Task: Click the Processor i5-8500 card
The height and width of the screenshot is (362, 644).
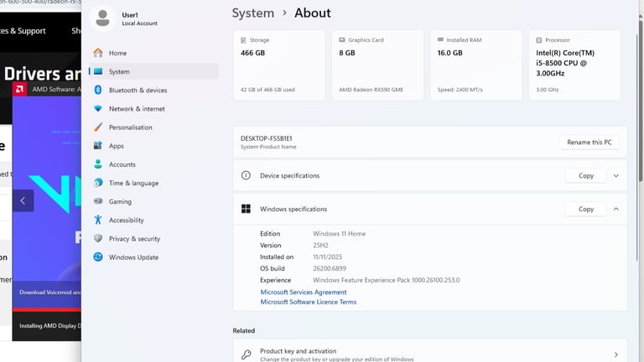Action: pos(574,65)
